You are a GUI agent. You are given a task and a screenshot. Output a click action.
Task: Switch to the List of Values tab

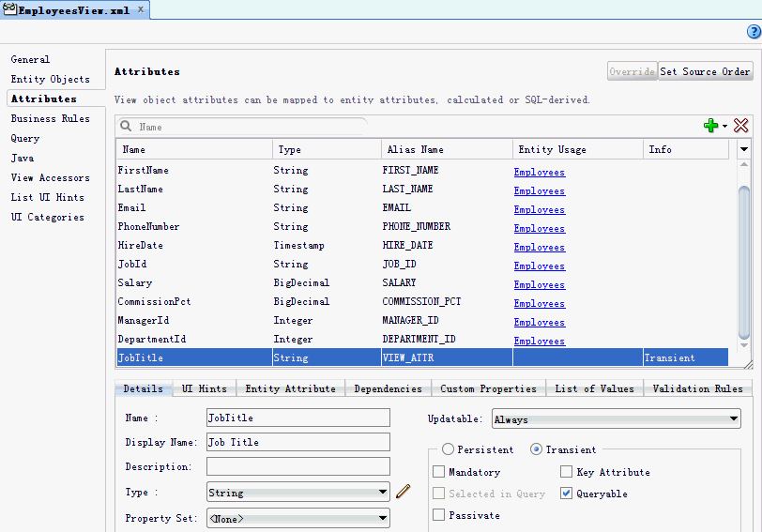(x=594, y=388)
